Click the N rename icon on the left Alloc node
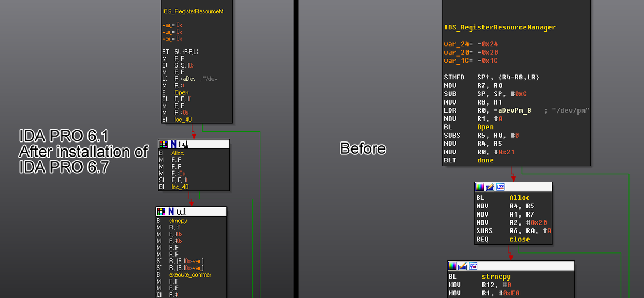This screenshot has width=644, height=298. [x=173, y=144]
